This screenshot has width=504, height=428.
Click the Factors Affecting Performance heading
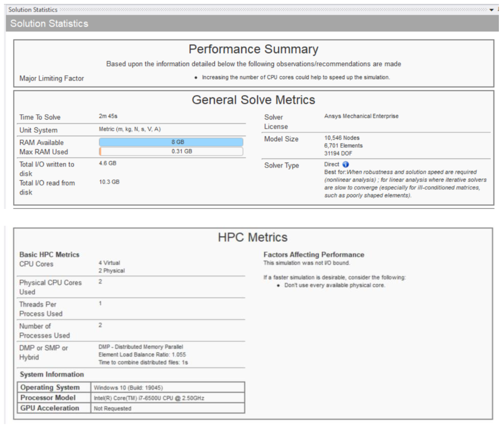pyautogui.click(x=314, y=255)
